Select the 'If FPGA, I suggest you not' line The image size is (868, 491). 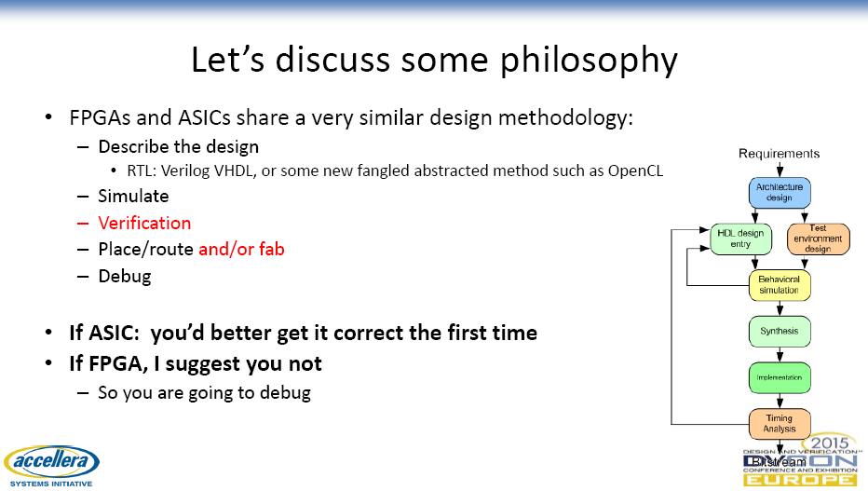(x=196, y=364)
